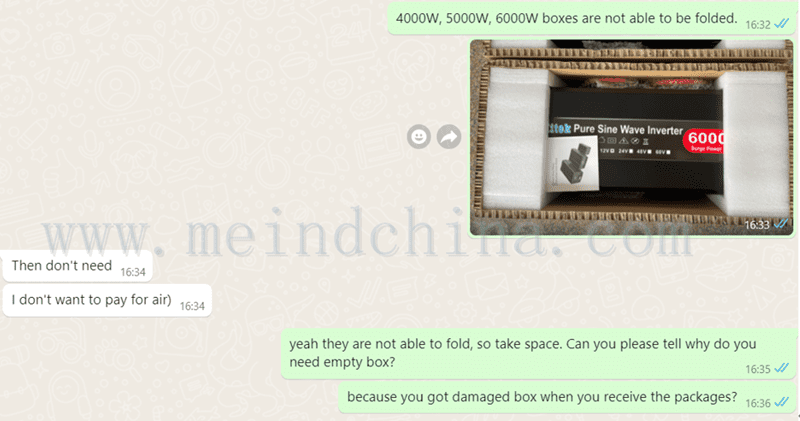Open the inverter box photo message

pos(632,137)
